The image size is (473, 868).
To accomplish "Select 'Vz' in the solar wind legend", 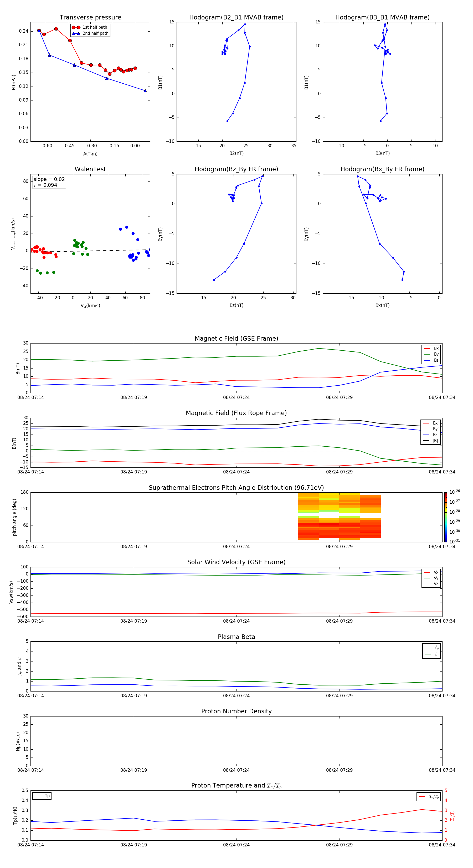I will click(x=431, y=584).
